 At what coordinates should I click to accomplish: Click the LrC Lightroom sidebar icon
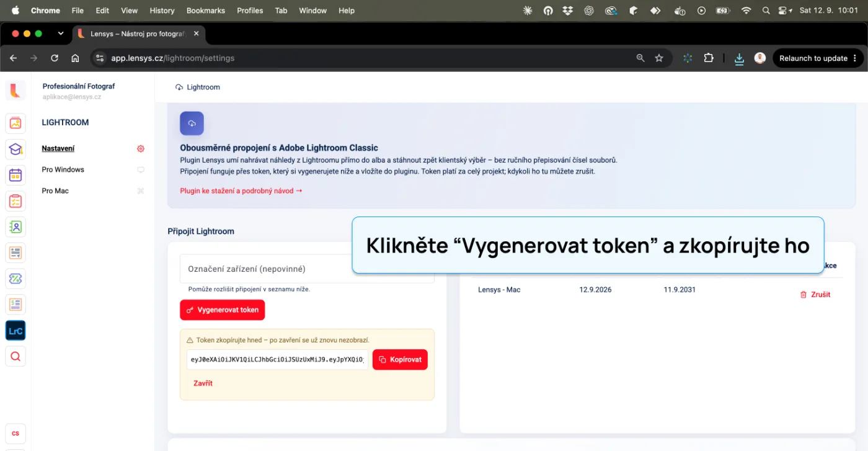tap(15, 331)
